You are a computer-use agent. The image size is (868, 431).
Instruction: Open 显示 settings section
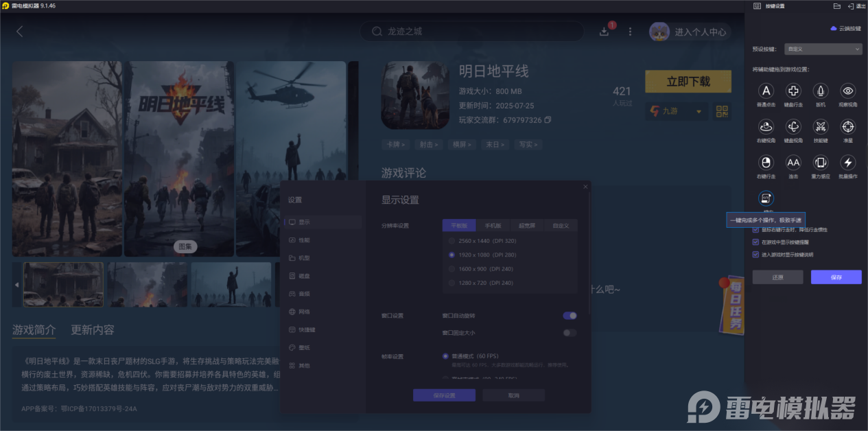[322, 222]
